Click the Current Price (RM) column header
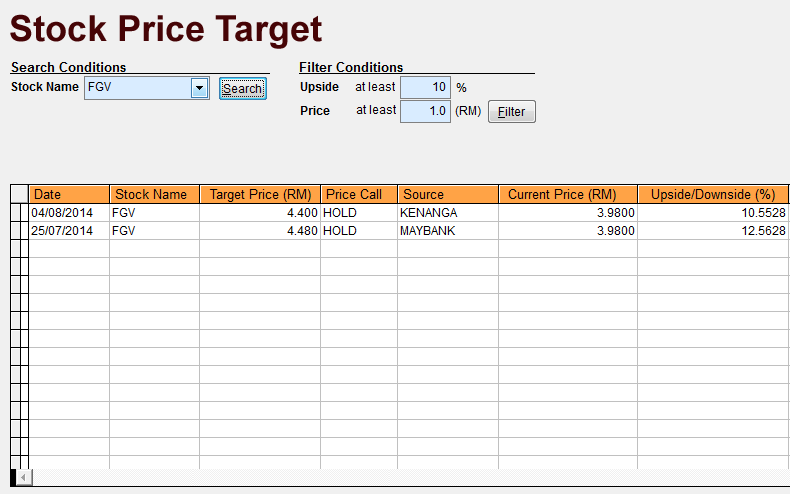Image resolution: width=790 pixels, height=494 pixels. tap(568, 194)
